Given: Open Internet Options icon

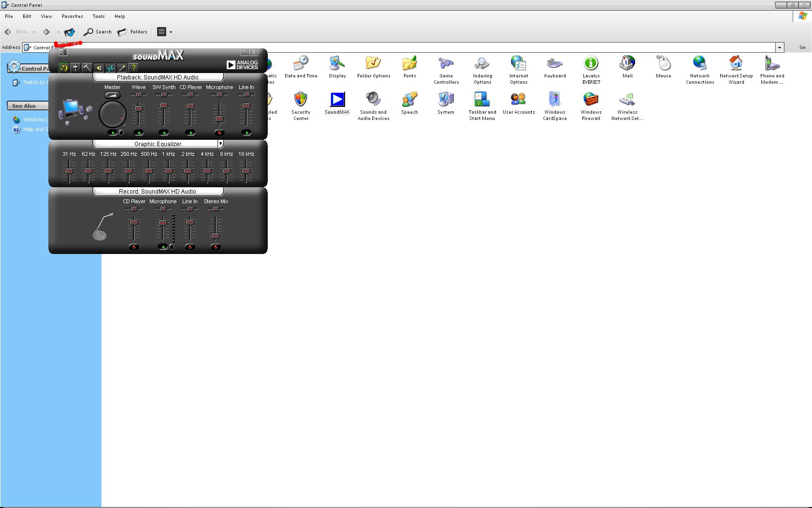Looking at the screenshot, I should 519,70.
